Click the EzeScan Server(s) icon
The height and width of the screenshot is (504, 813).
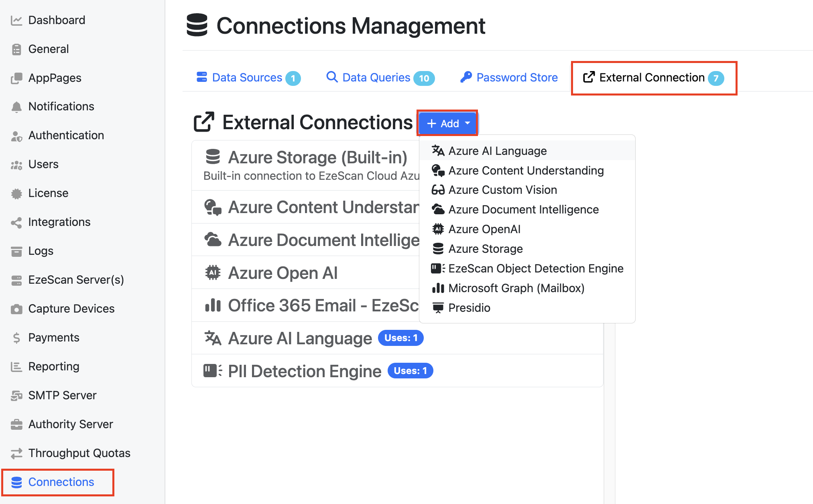coord(16,280)
